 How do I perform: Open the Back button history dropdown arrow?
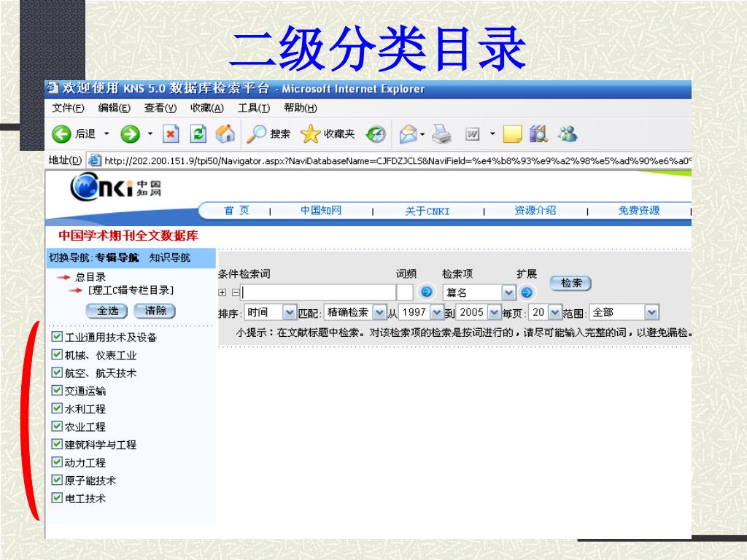click(x=107, y=134)
